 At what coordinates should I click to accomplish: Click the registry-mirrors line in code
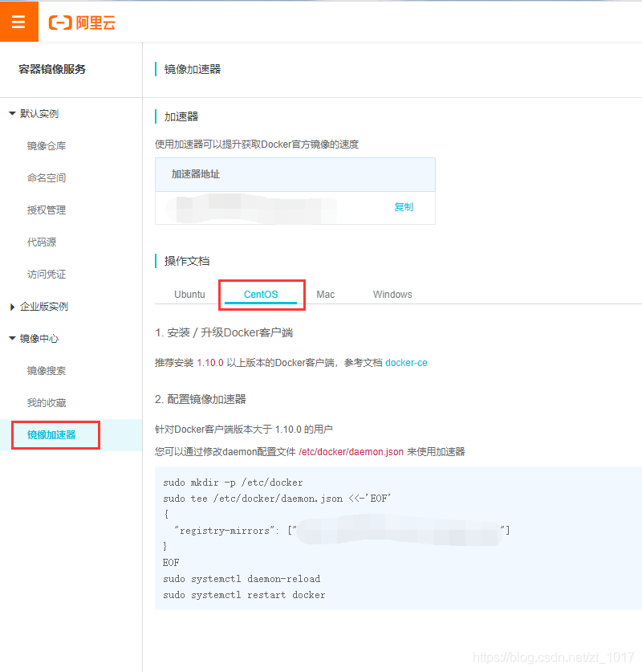coord(342,531)
